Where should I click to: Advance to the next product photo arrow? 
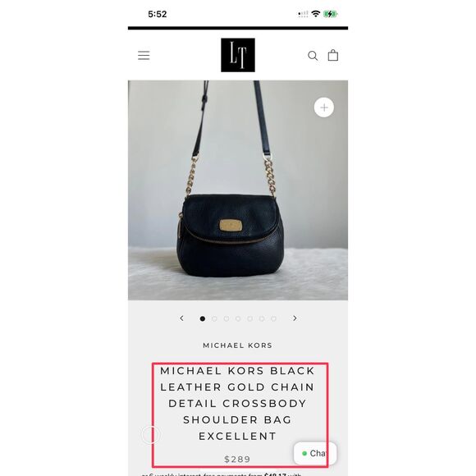coord(295,318)
